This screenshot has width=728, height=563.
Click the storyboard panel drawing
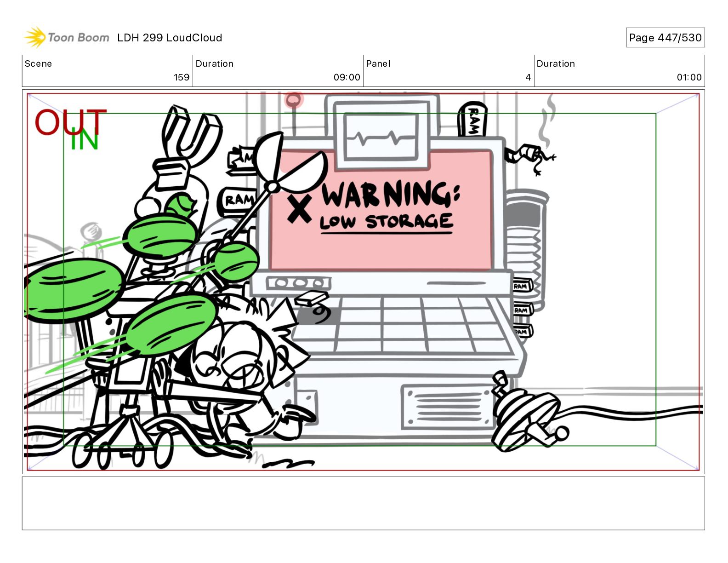(363, 281)
